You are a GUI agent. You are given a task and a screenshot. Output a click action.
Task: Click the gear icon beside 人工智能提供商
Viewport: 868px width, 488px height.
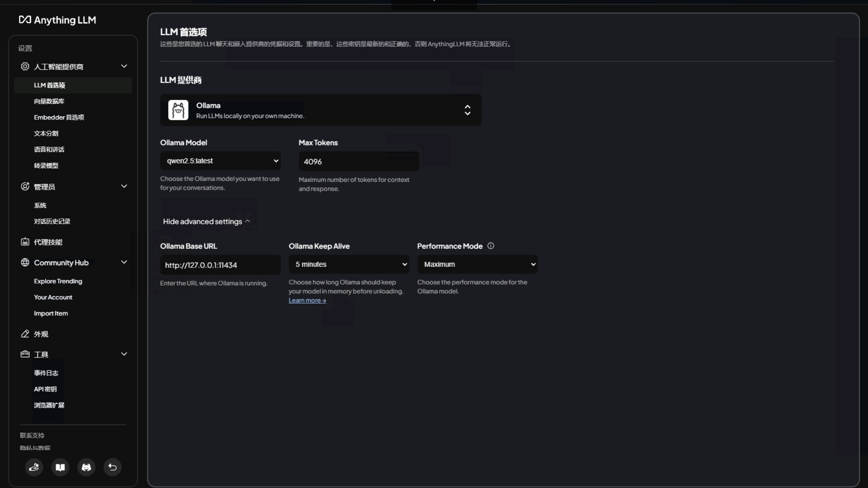pyautogui.click(x=25, y=66)
